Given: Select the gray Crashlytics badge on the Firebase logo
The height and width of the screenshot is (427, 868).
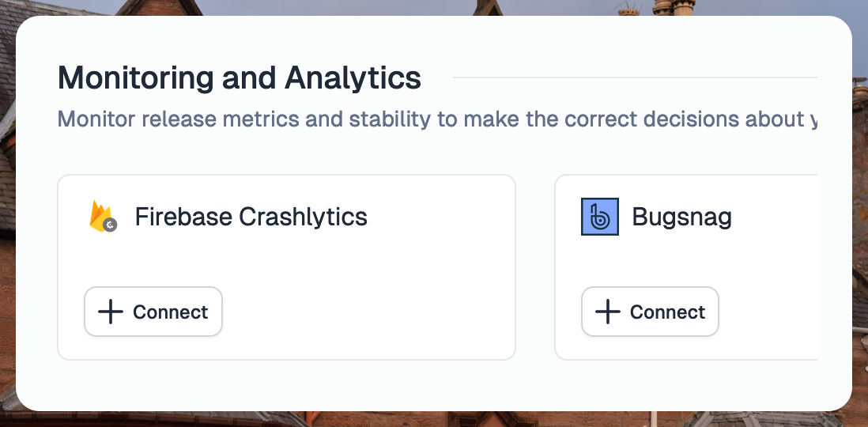Looking at the screenshot, I should click(110, 225).
